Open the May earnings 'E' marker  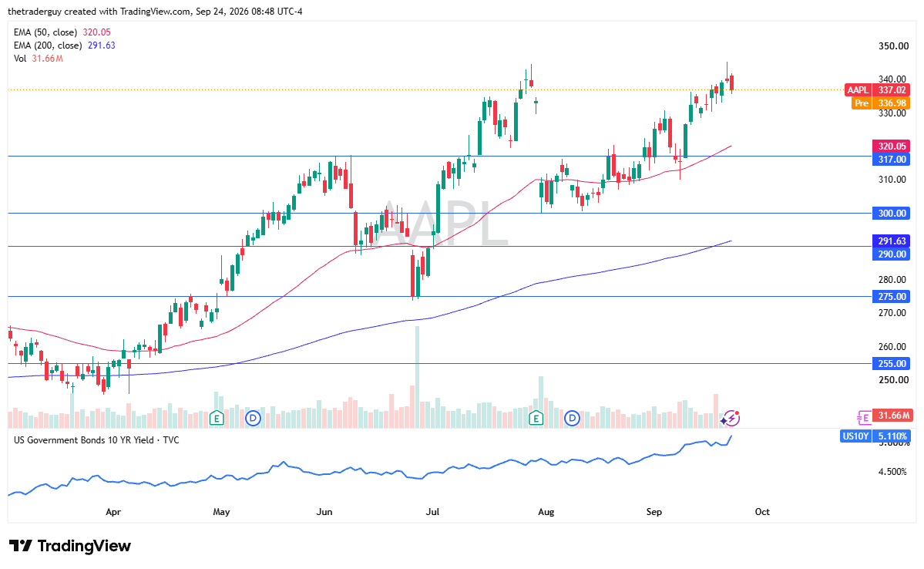[217, 419]
